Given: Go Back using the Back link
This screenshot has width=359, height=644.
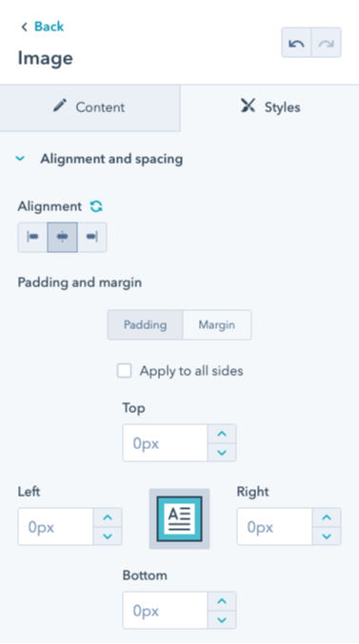Looking at the screenshot, I should click(x=49, y=27).
